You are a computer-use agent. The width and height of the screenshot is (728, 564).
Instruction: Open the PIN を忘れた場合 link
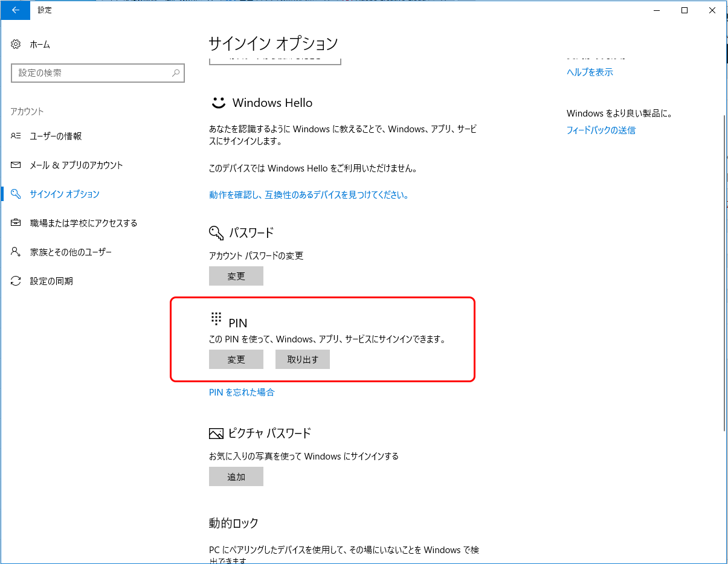click(242, 393)
